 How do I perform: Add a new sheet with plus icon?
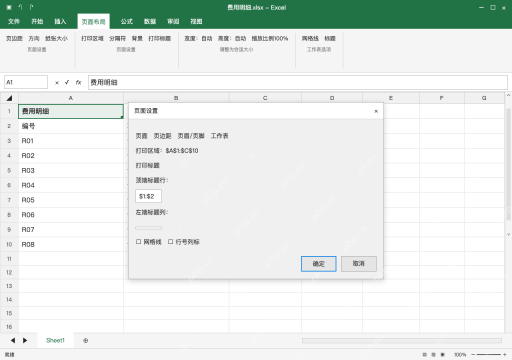pos(86,341)
